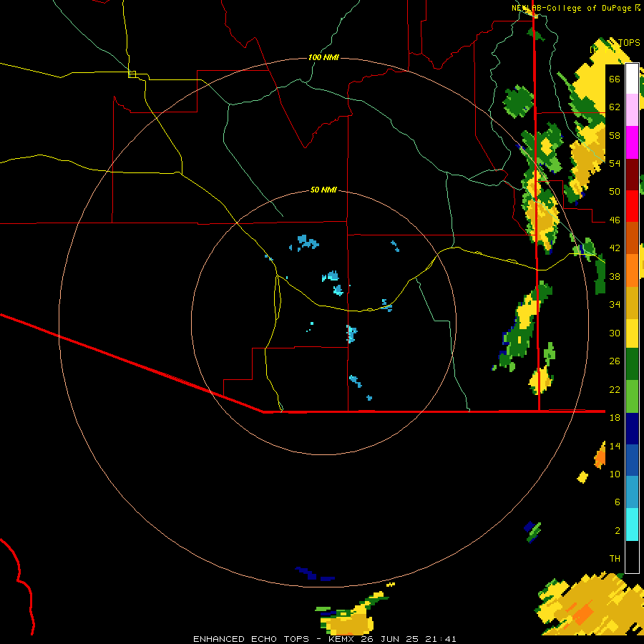Click the magenta legend swatch
The width and height of the screenshot is (644, 644).
[x=632, y=142]
